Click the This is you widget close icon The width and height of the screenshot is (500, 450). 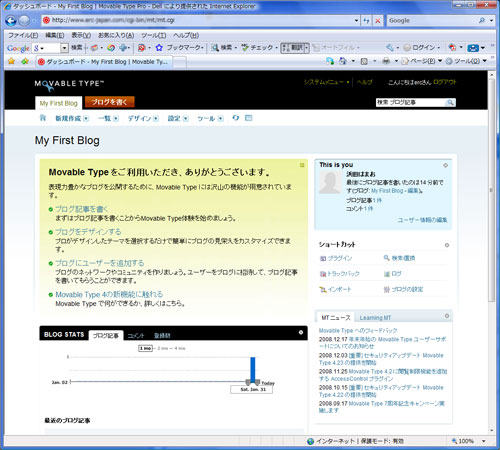[x=445, y=165]
